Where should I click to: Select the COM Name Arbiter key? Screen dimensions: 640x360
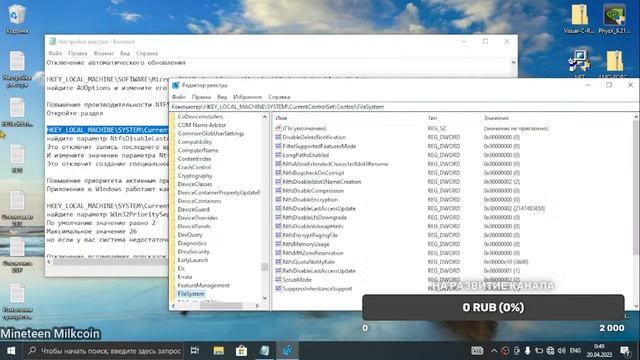(202, 125)
